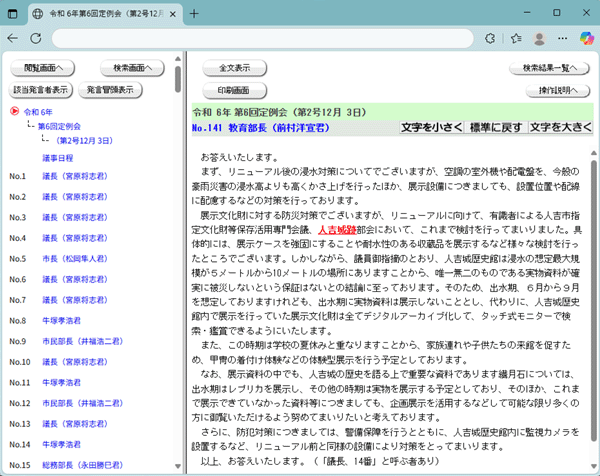Open No.8 牛塚孝浩君 statement
Viewport: 600px width, 476px height.
coord(62,321)
